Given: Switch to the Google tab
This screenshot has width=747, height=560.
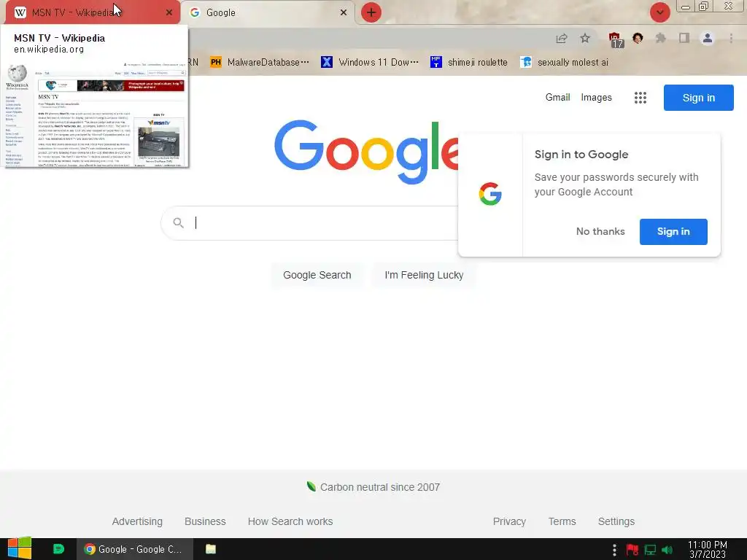Looking at the screenshot, I should [x=267, y=12].
